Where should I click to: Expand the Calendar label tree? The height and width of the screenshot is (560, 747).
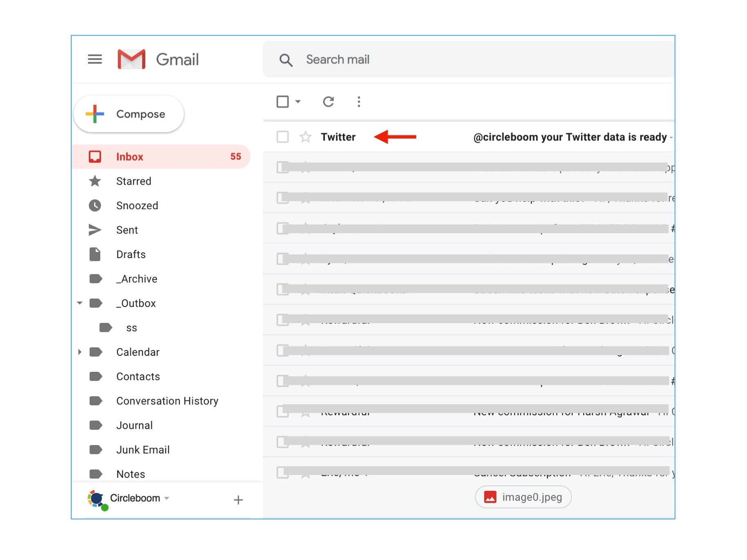coord(79,352)
